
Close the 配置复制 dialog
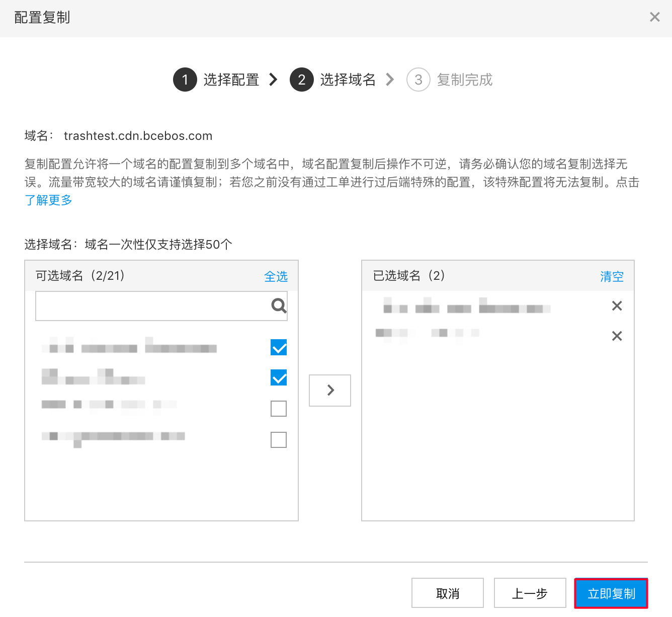pyautogui.click(x=654, y=18)
